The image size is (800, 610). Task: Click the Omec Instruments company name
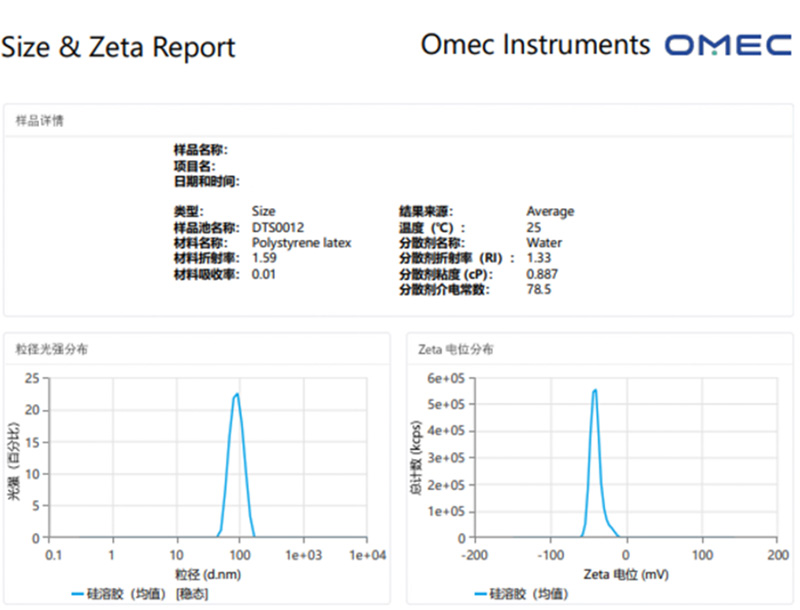pos(535,45)
